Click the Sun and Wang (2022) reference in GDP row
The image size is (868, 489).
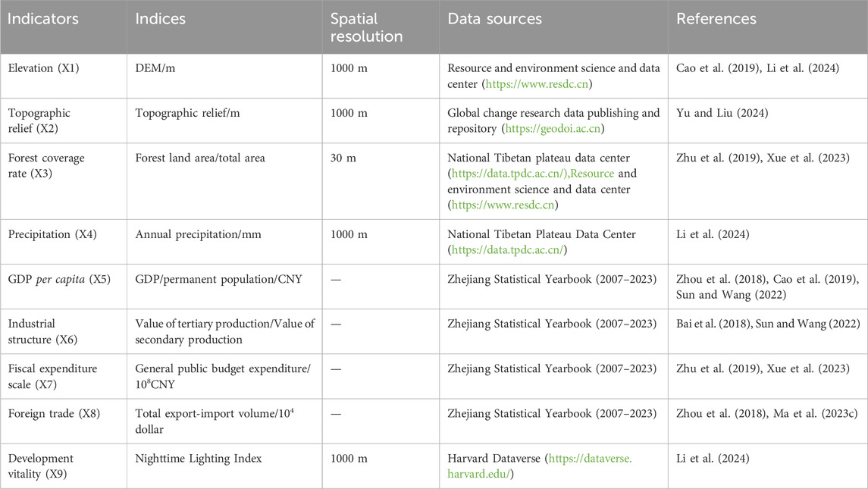pos(731,295)
